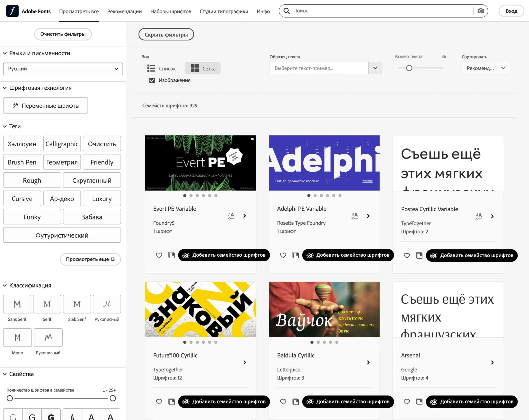Click Просмотреть еще 13 tags button
Screen dimensions: 529x420
coord(90,259)
